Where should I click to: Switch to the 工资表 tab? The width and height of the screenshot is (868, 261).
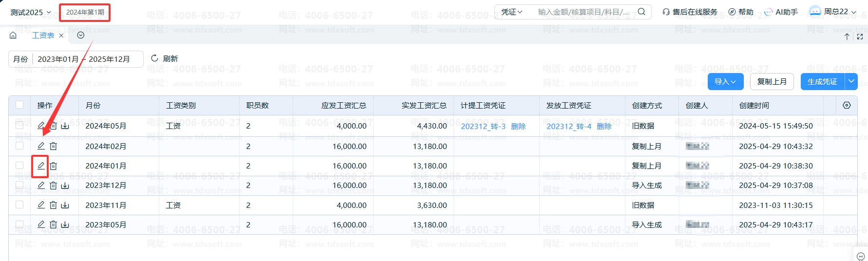(x=43, y=36)
